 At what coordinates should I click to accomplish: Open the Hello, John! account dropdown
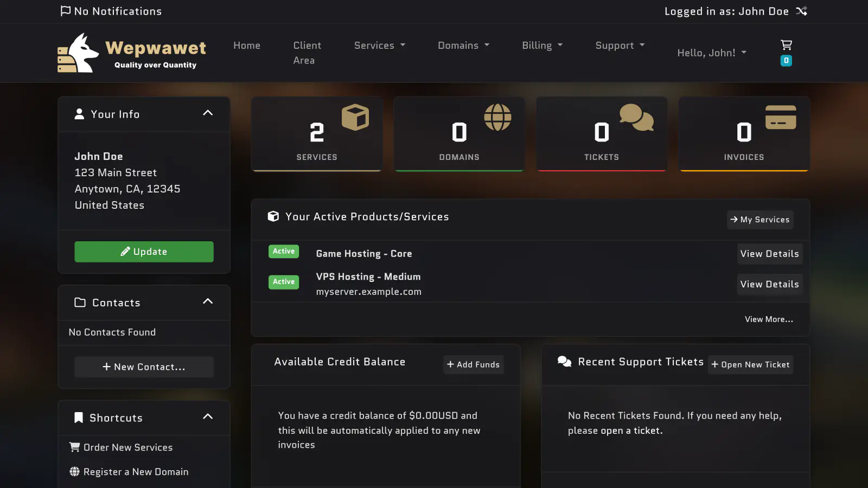click(712, 53)
